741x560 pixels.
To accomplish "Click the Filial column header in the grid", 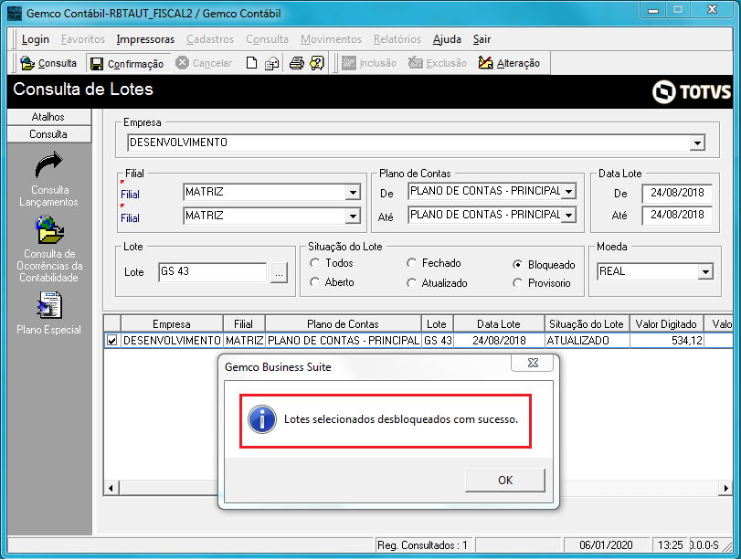I will point(243,324).
